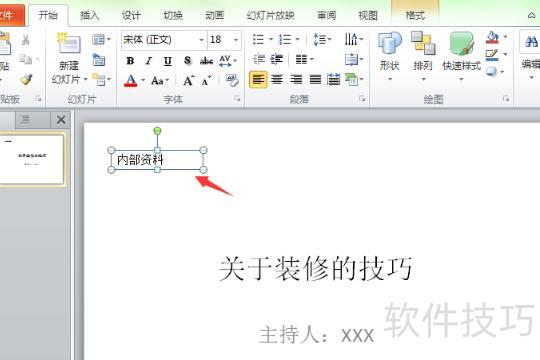Click the Copy icon
The width and height of the screenshot is (540, 360).
point(25,60)
